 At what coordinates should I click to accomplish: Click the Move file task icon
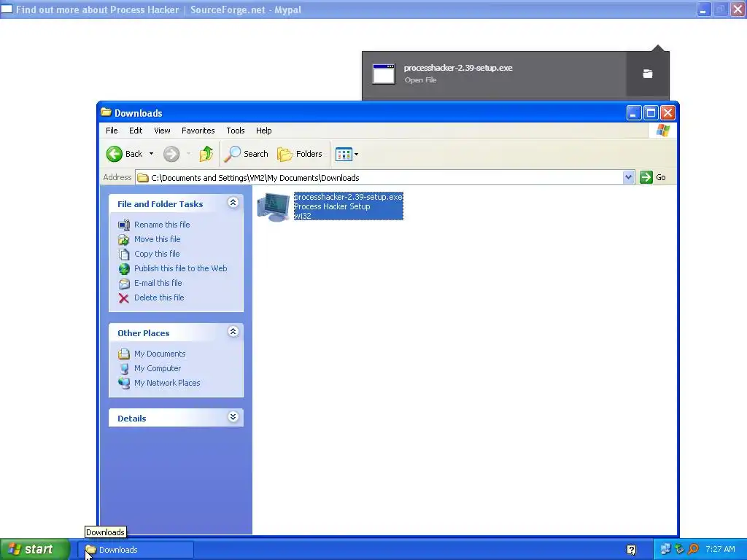[124, 239]
